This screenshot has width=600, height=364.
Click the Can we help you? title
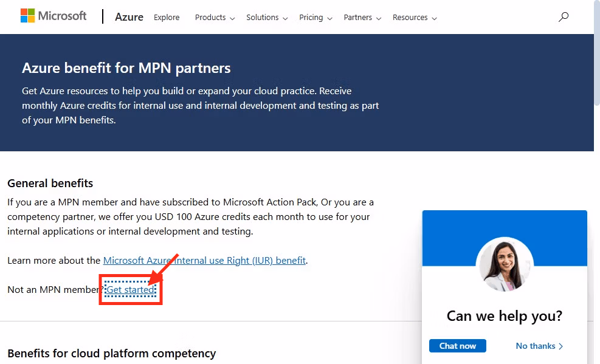point(504,315)
